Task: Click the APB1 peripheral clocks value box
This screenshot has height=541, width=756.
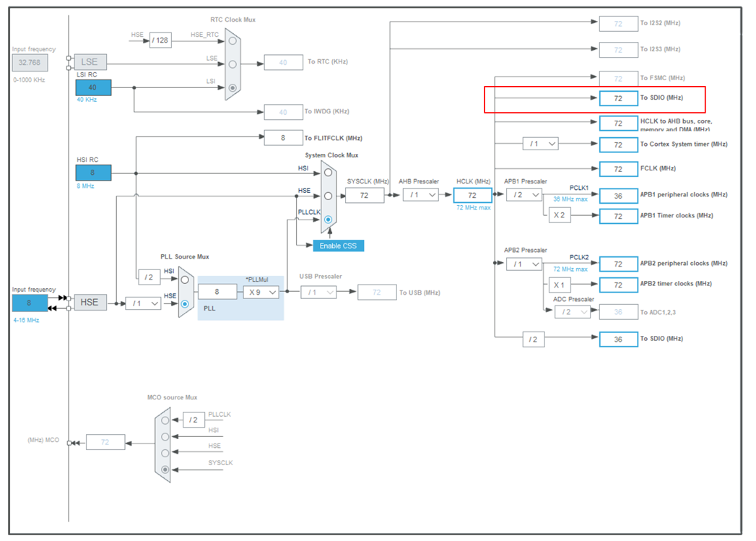Action: 618,195
